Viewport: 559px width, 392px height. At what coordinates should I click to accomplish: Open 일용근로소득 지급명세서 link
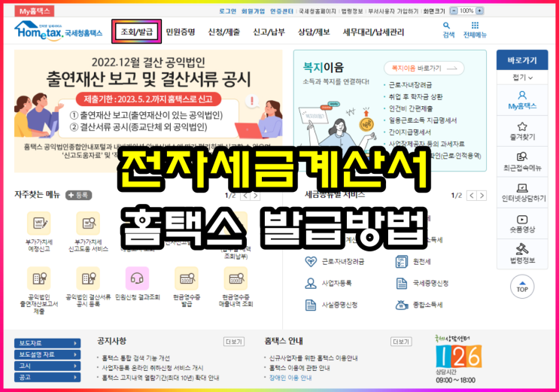pyautogui.click(x=423, y=120)
